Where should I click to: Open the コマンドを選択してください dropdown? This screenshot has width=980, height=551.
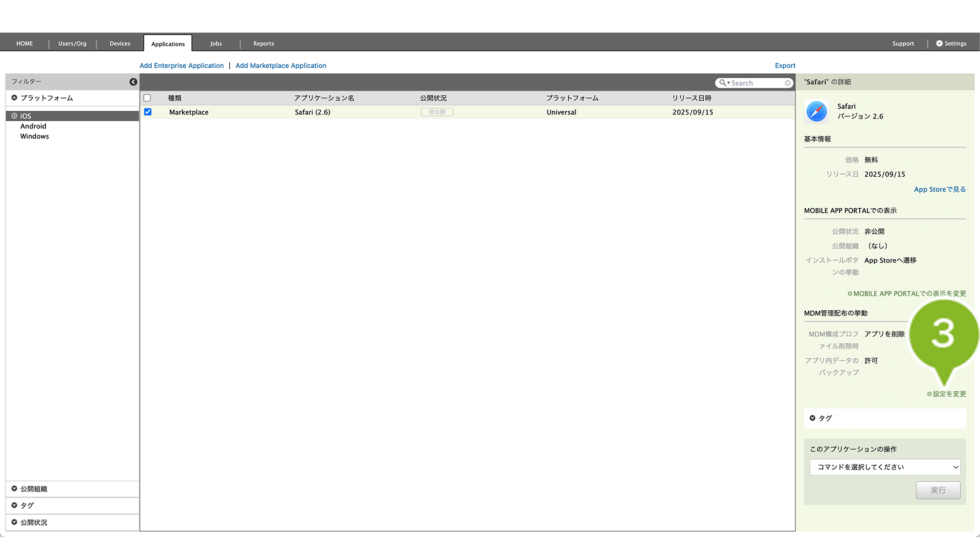point(885,467)
